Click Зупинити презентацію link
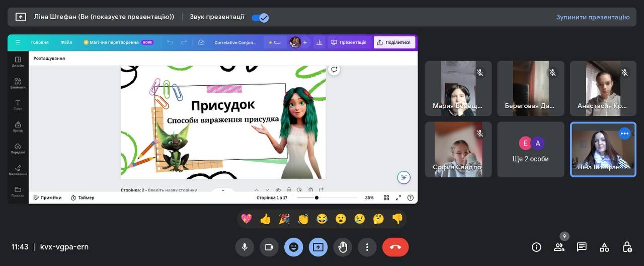Viewport: 644px width, 266px height. (593, 17)
